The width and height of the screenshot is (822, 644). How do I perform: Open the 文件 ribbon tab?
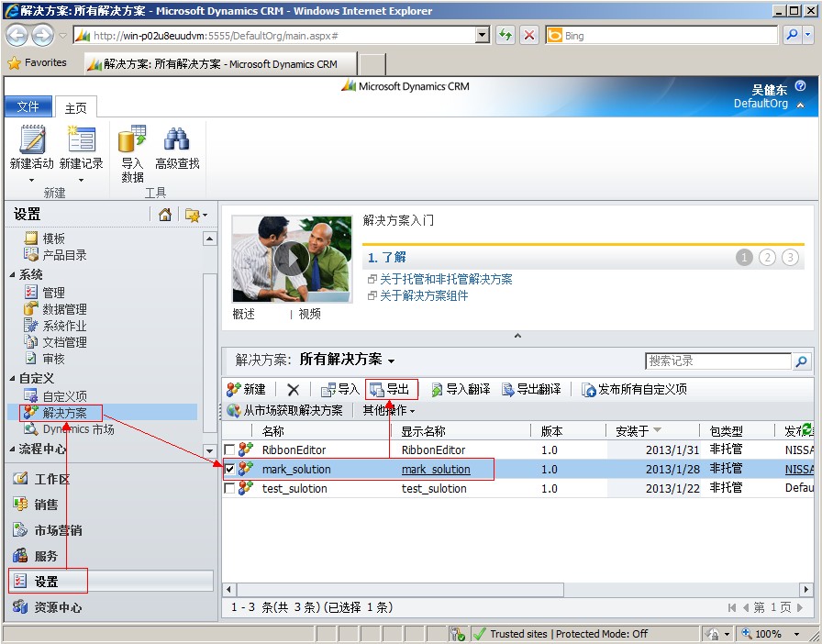click(x=28, y=107)
